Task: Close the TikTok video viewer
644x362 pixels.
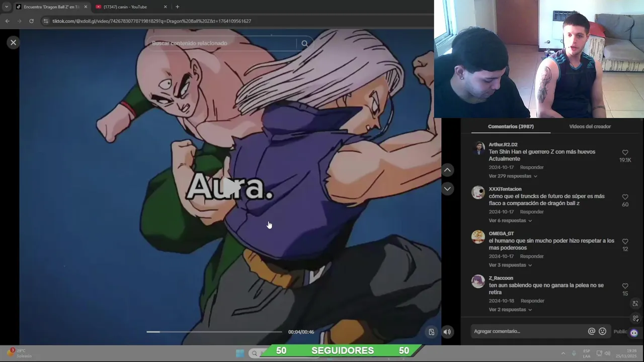Action: pos(14,43)
